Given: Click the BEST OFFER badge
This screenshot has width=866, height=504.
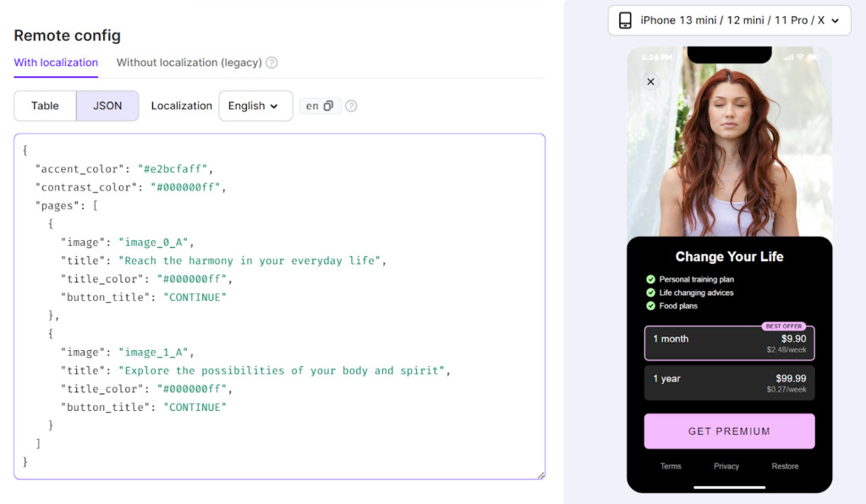Looking at the screenshot, I should coord(784,326).
